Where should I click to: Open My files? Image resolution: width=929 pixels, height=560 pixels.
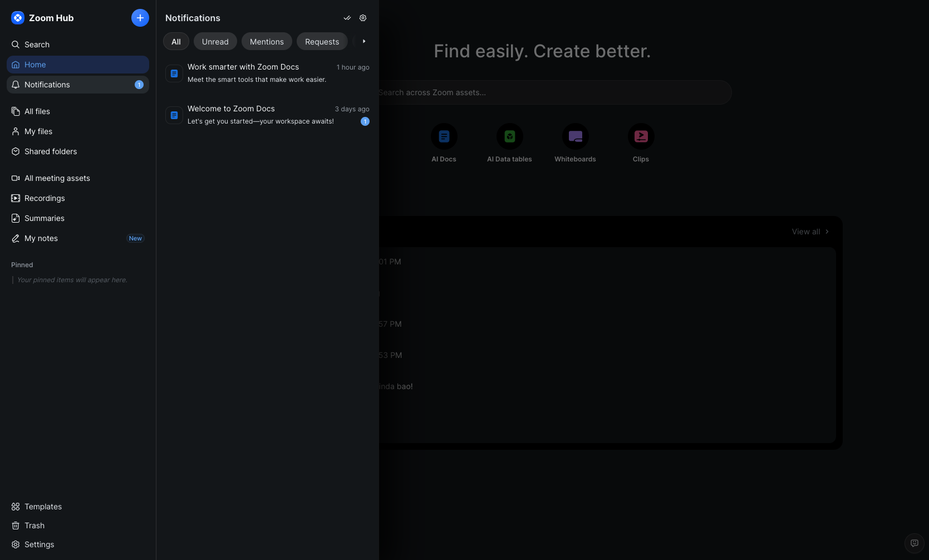coord(78,131)
